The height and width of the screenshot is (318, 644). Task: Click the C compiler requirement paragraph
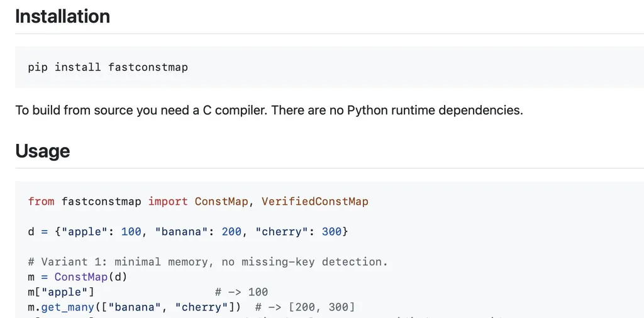(x=269, y=111)
